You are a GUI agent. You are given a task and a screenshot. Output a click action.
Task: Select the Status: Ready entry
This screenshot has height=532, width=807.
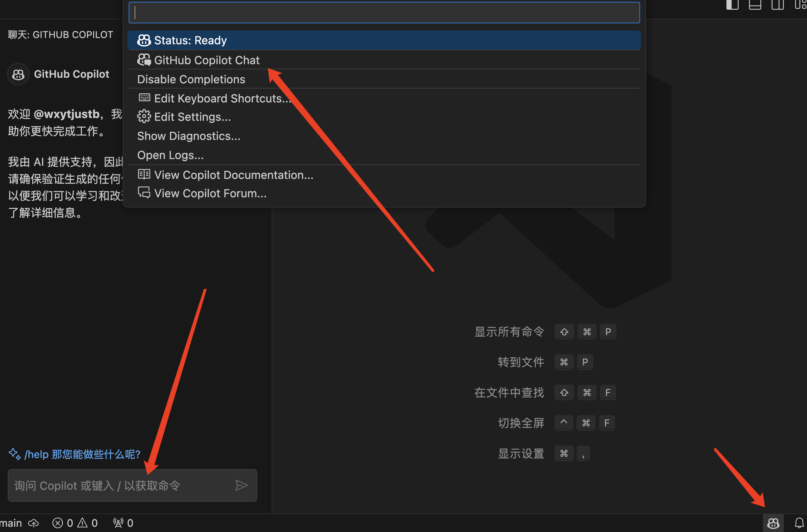[384, 40]
